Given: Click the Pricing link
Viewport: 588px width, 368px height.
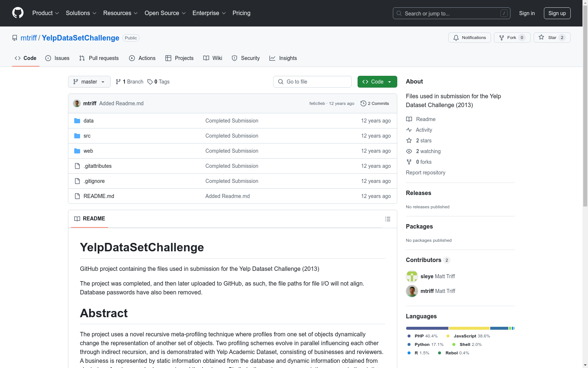Looking at the screenshot, I should pyautogui.click(x=241, y=13).
